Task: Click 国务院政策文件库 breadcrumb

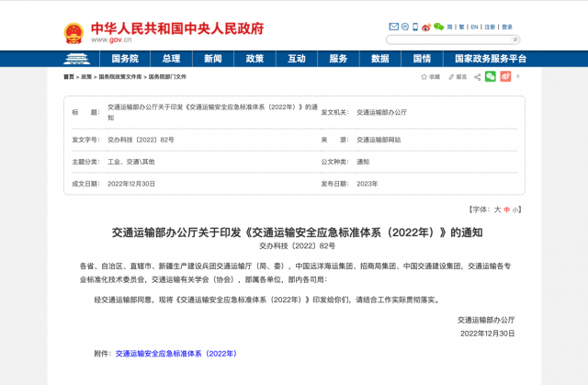Action: pos(120,77)
